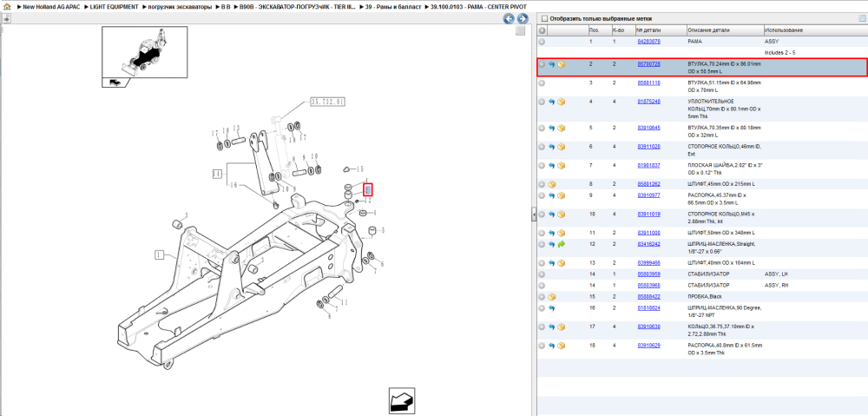Toggle grey marker circle for part 85801110

coord(542,83)
